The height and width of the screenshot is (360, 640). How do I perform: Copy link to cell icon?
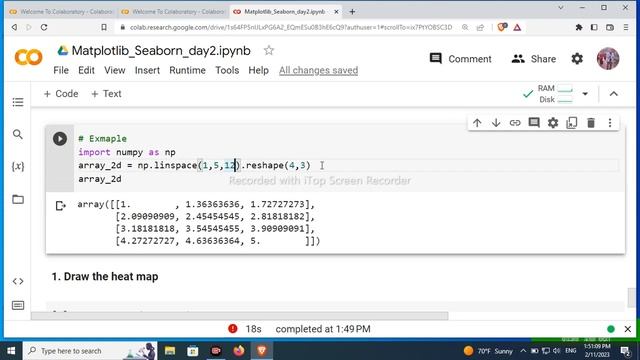515,123
